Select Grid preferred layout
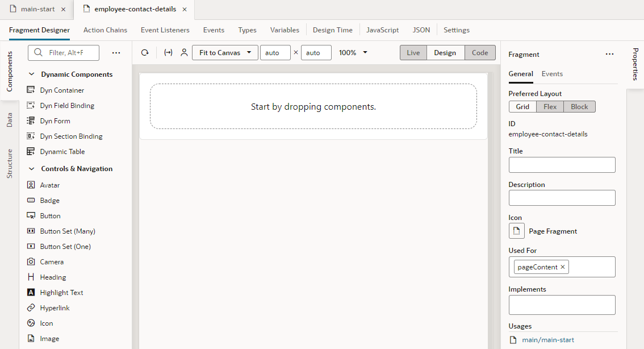 tap(522, 106)
